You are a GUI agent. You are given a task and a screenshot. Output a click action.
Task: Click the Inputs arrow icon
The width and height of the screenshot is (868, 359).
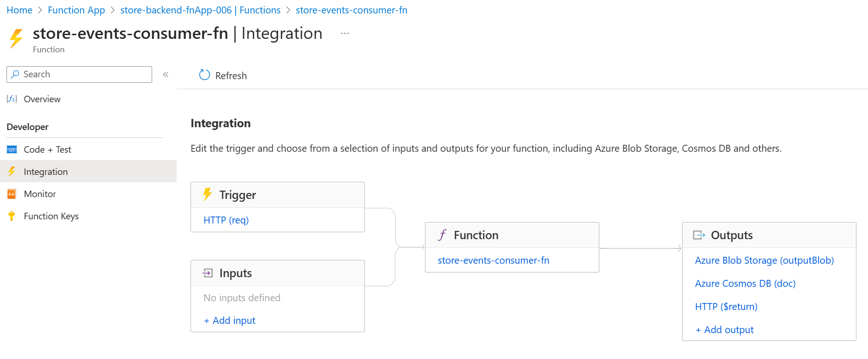[x=208, y=273]
